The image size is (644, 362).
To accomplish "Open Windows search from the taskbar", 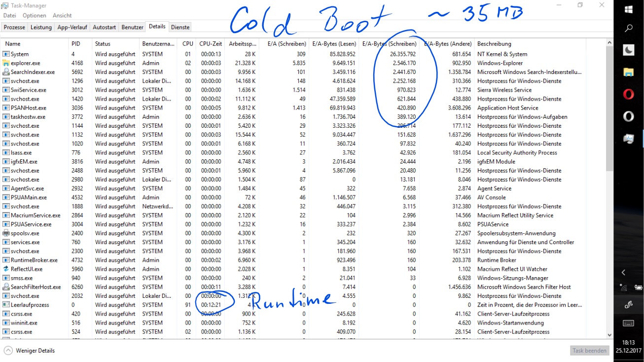I will 629,29.
